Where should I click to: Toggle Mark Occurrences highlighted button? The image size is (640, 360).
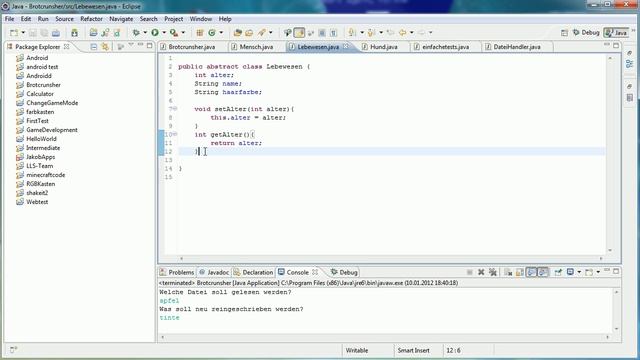(299, 32)
